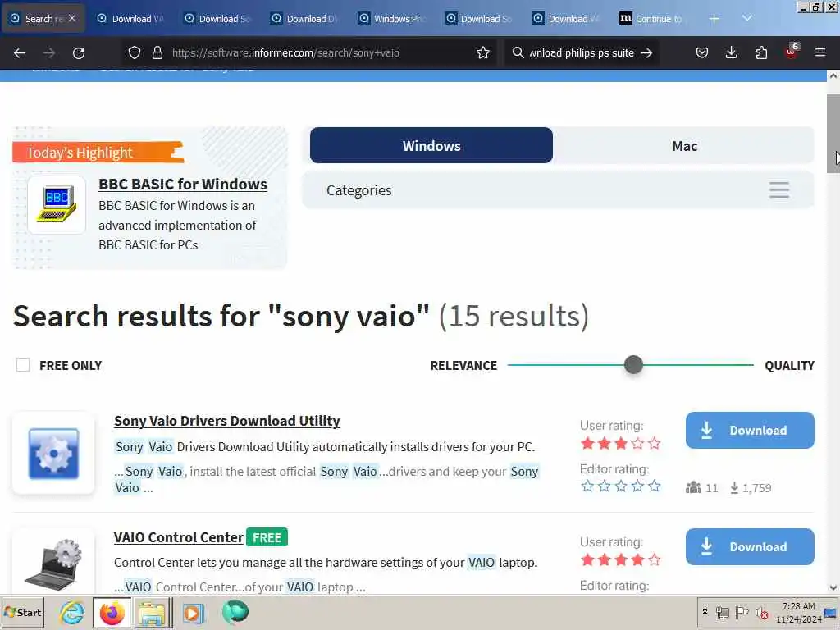Click VAIO Control Center user rating stars

[x=620, y=559]
